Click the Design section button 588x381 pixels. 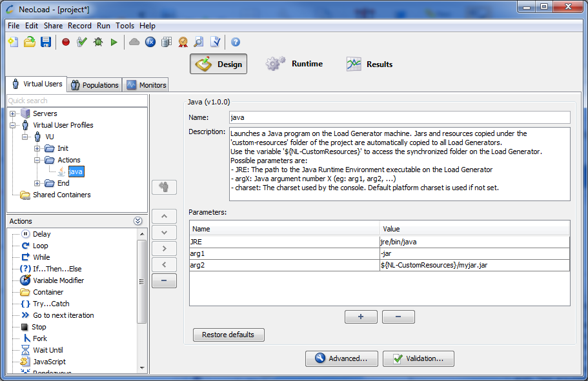coord(218,64)
